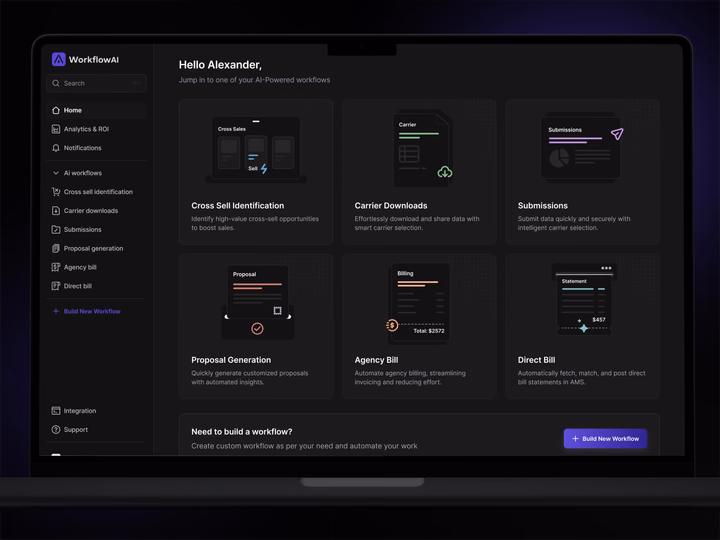Click the Cross Sales illustration thumbnail
720x540 pixels.
coord(256,149)
